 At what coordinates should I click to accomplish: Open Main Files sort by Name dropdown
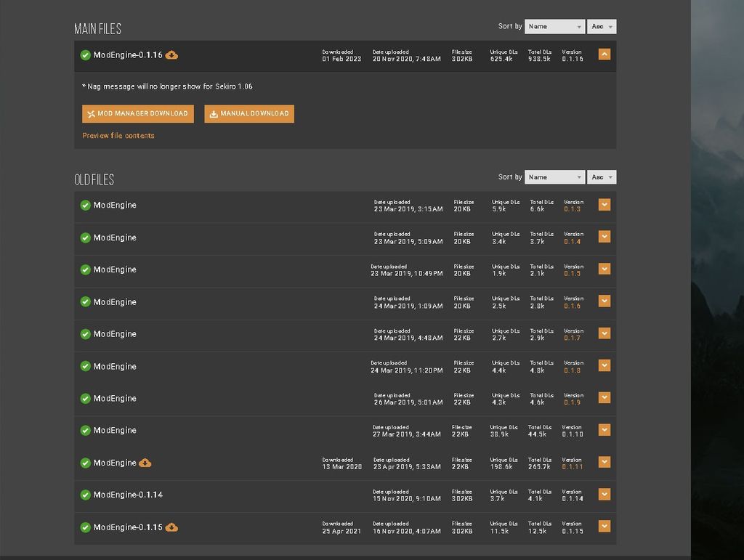[554, 27]
